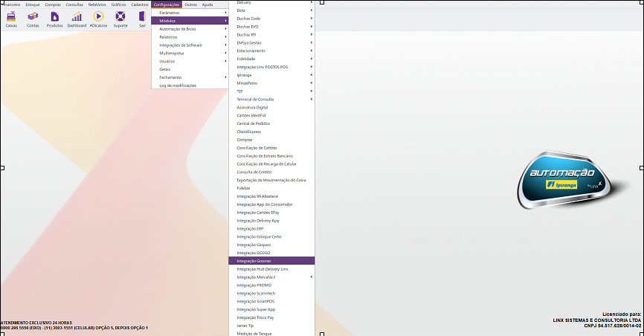Select Integração Delivery App
The width and height of the screenshot is (644, 336).
pos(271,220)
